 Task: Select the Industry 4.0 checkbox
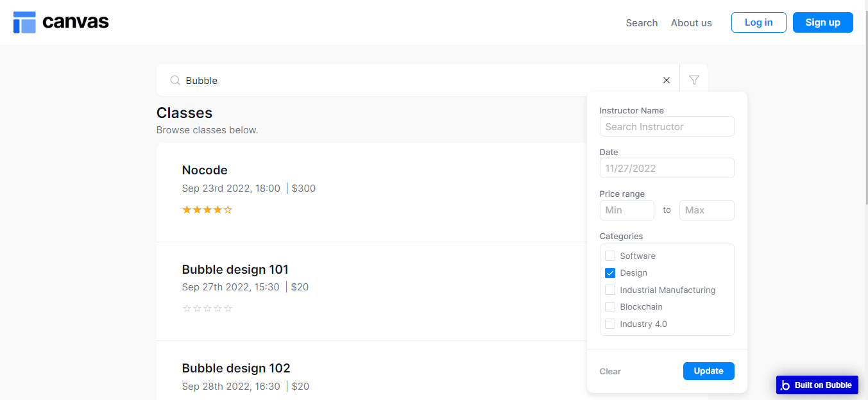610,324
